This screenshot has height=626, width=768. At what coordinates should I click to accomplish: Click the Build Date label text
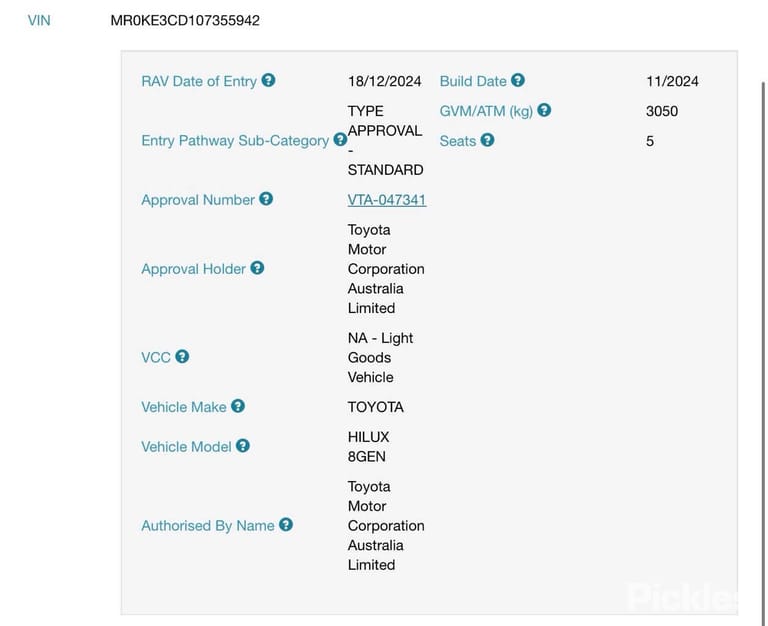coord(473,81)
